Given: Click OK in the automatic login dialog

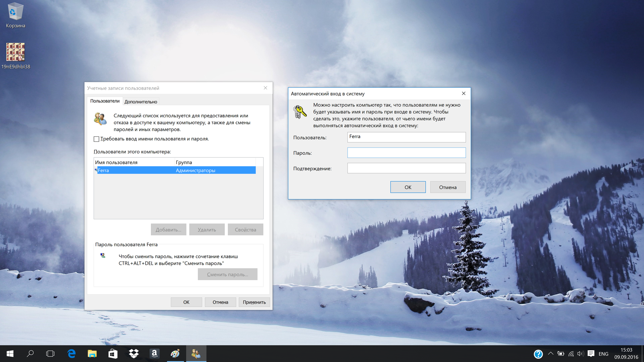Looking at the screenshot, I should [x=408, y=187].
